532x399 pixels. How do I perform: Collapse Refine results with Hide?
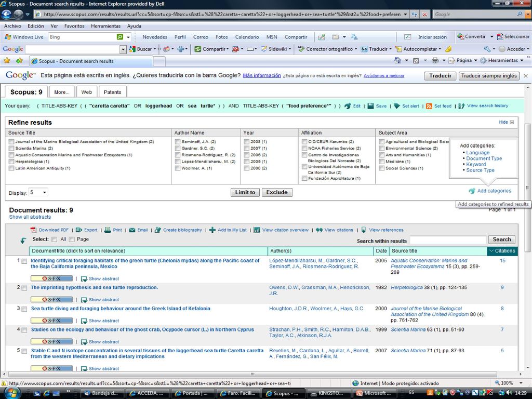click(x=506, y=122)
